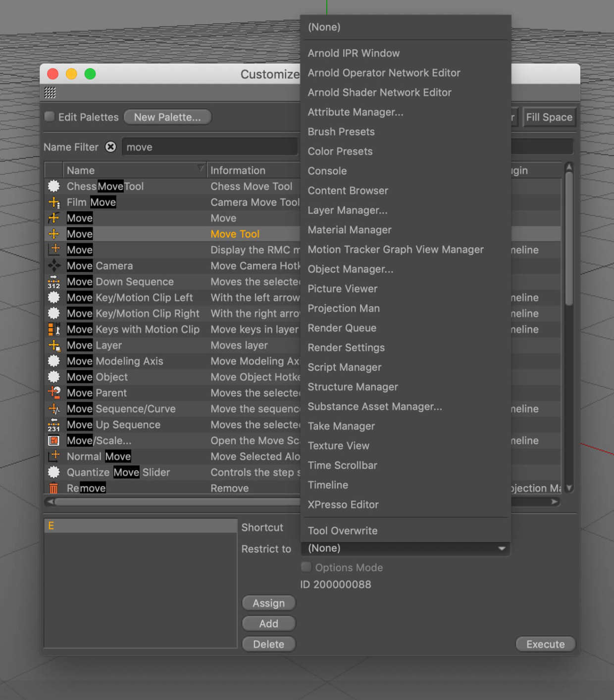The width and height of the screenshot is (614, 700).
Task: Select Object Manager... entry
Action: [406, 269]
